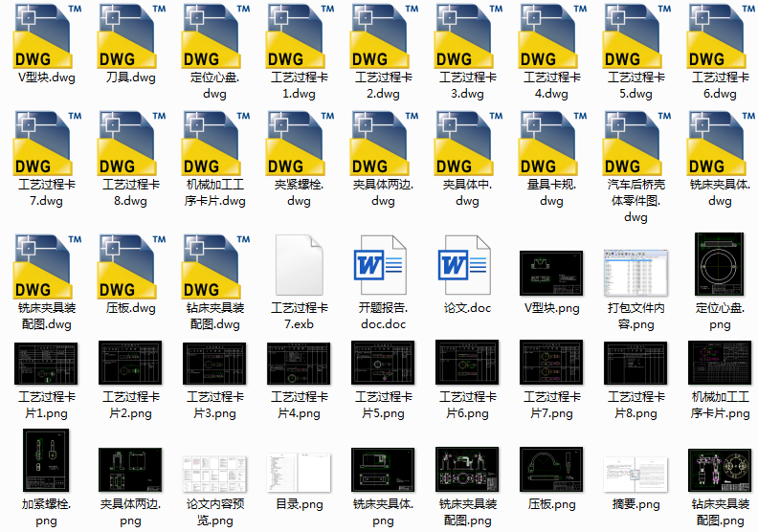758x532 pixels.
Task: Select the 夹具体两边.dwg file icon
Action: (383, 144)
